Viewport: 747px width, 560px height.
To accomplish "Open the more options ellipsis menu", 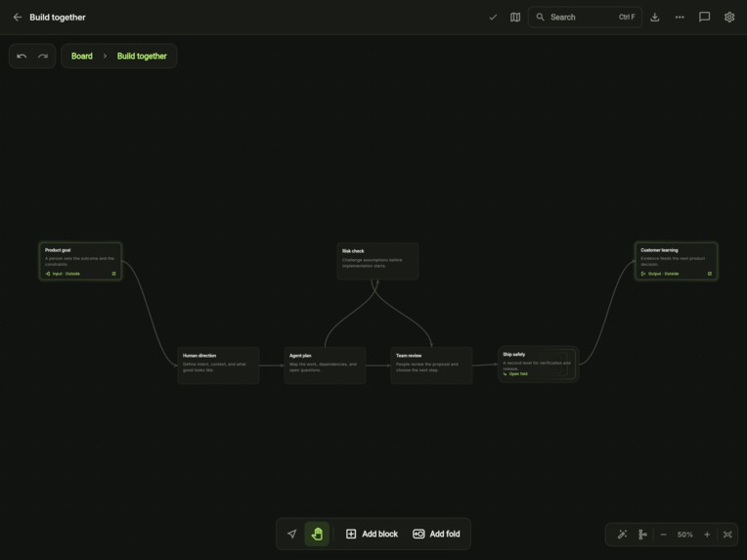I will pos(680,18).
